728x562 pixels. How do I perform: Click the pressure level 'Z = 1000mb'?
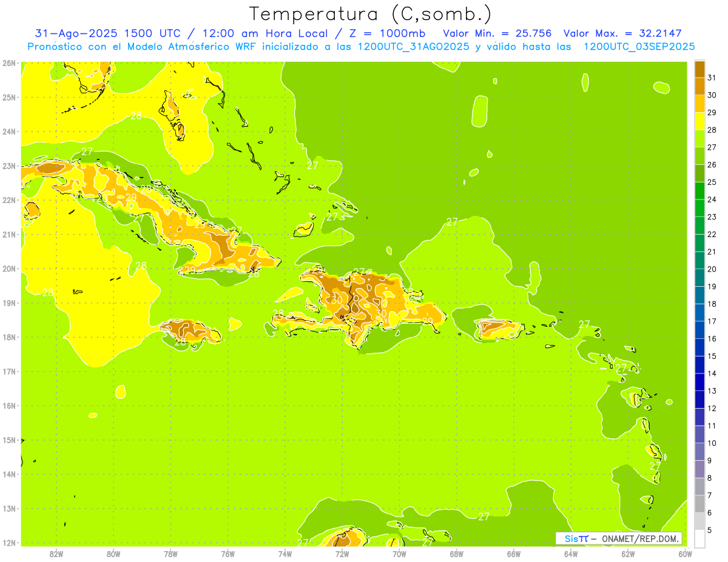(387, 33)
